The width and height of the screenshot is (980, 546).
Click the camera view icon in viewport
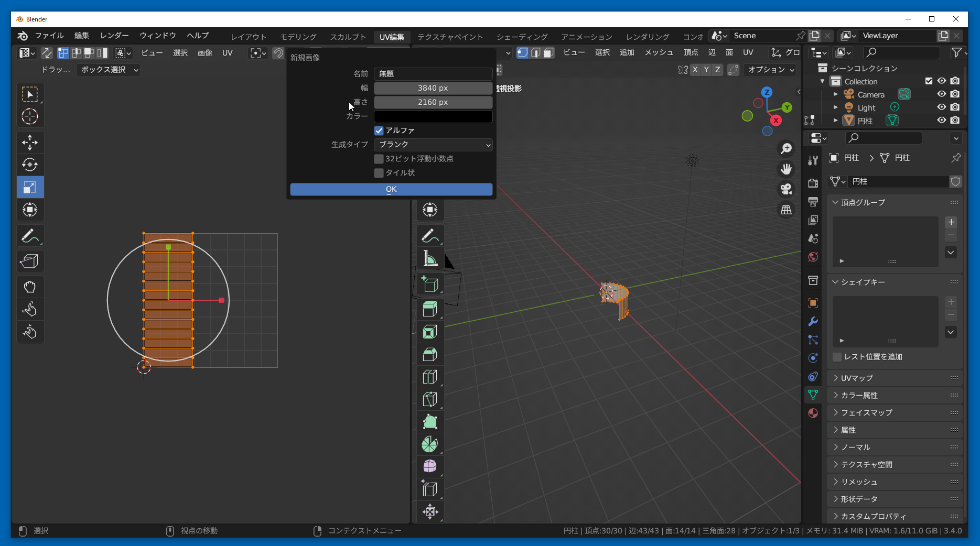point(786,189)
